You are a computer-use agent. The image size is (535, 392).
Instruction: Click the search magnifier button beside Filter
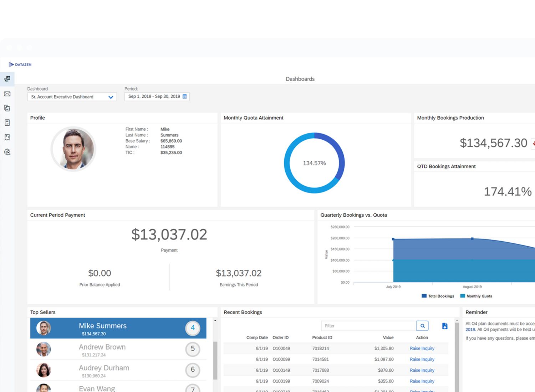[422, 326]
